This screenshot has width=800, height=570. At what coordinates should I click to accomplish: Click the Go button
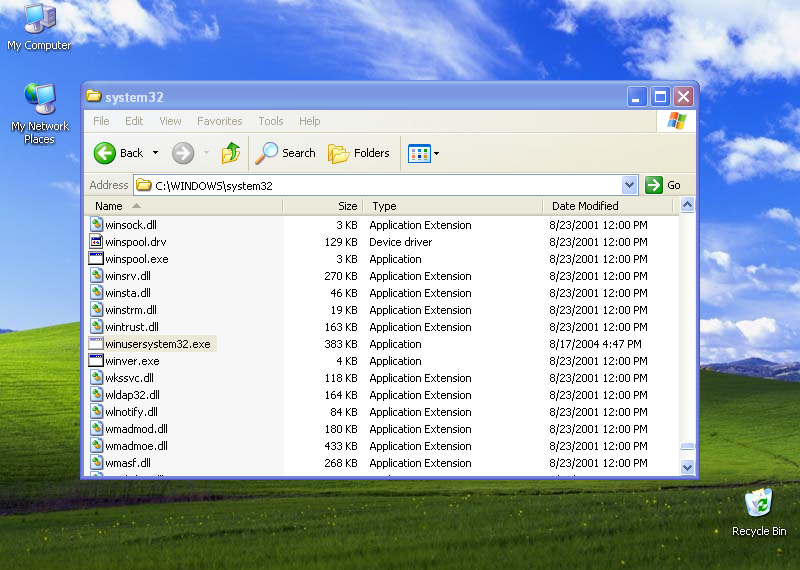663,185
